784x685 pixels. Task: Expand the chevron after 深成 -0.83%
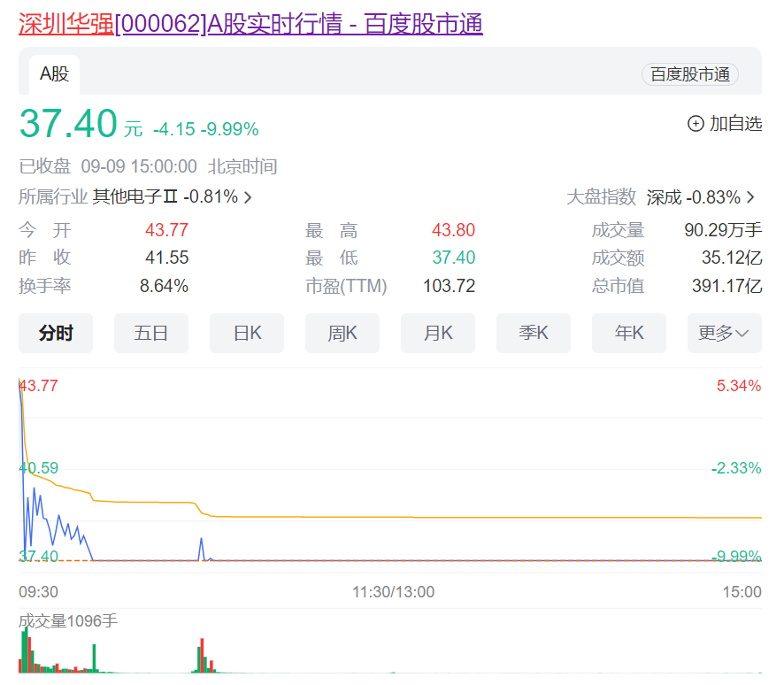click(x=750, y=197)
